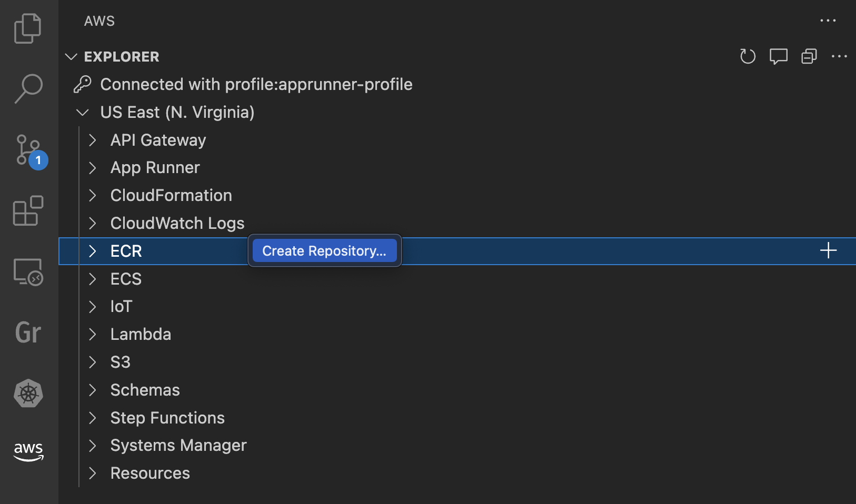
Task: Open Source Control view with badge
Action: (x=31, y=152)
